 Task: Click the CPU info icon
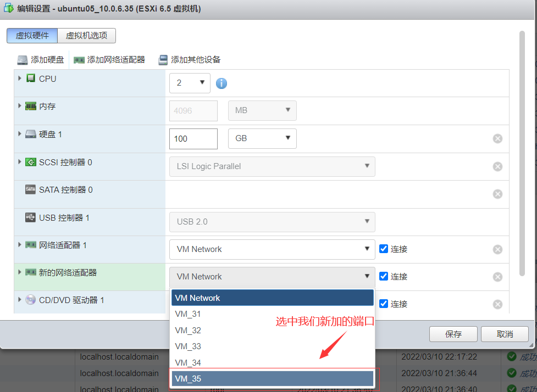click(222, 83)
